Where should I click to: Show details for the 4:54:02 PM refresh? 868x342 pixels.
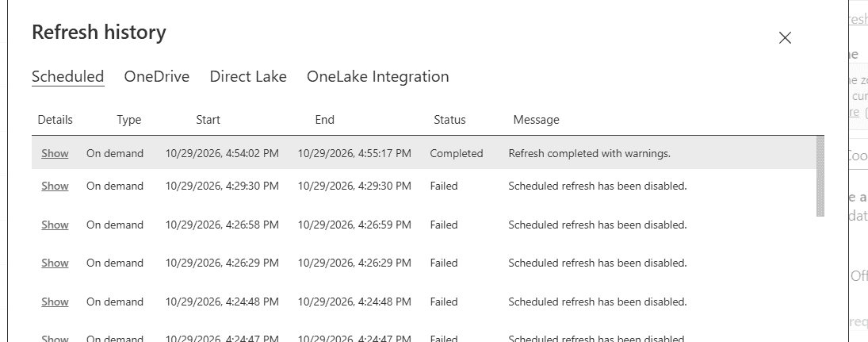[x=55, y=153]
